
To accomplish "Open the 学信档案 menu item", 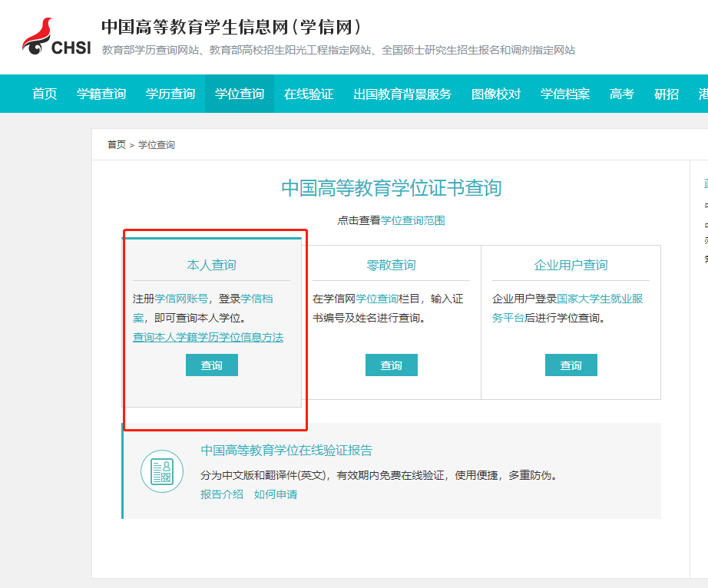I will [565, 94].
